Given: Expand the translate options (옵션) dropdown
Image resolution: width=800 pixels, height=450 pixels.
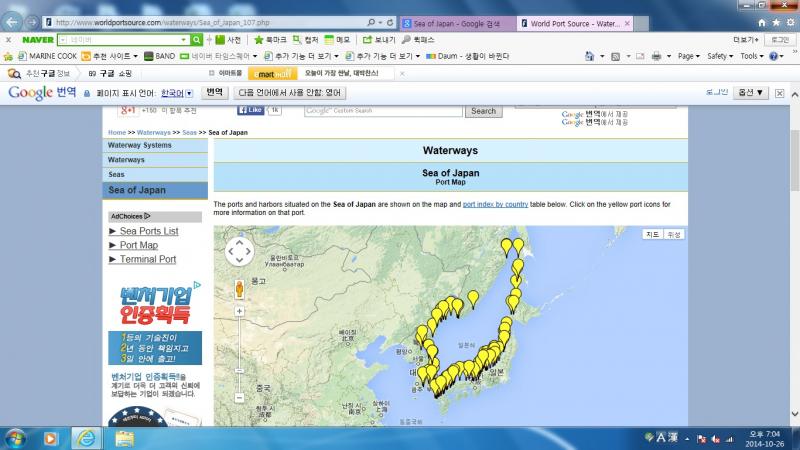Looking at the screenshot, I should pos(750,93).
